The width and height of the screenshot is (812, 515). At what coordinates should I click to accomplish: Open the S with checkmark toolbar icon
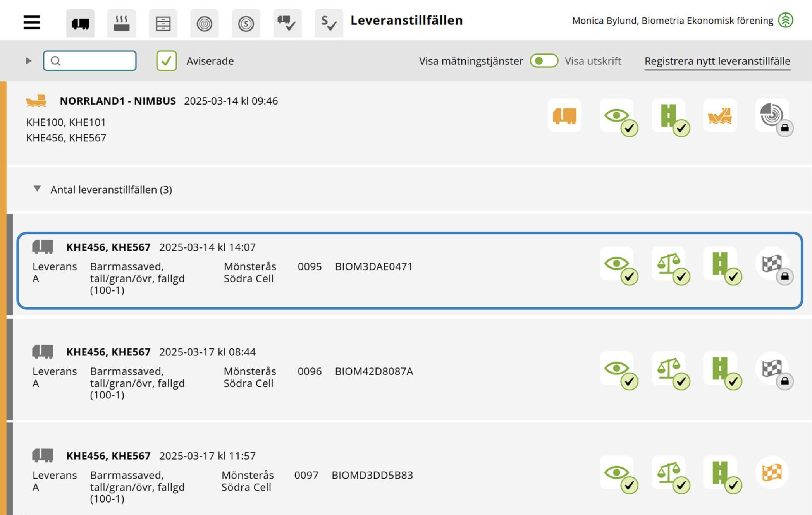click(x=329, y=23)
